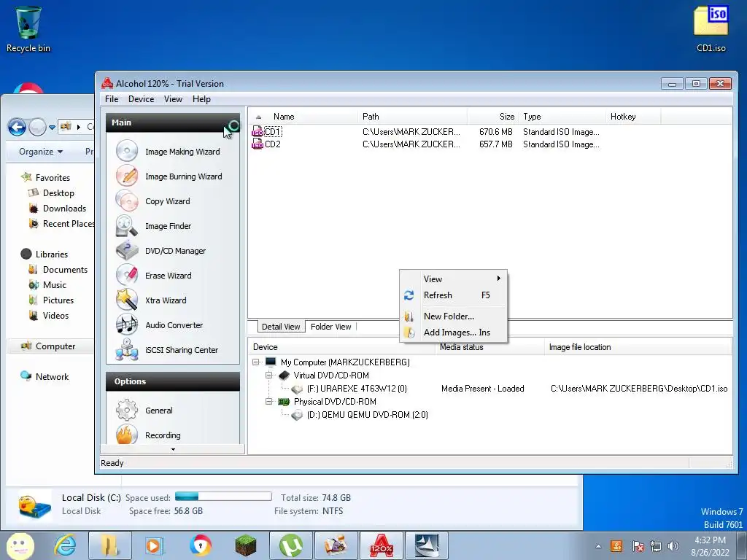Sort the list by Size column
The image size is (747, 560).
(x=492, y=117)
